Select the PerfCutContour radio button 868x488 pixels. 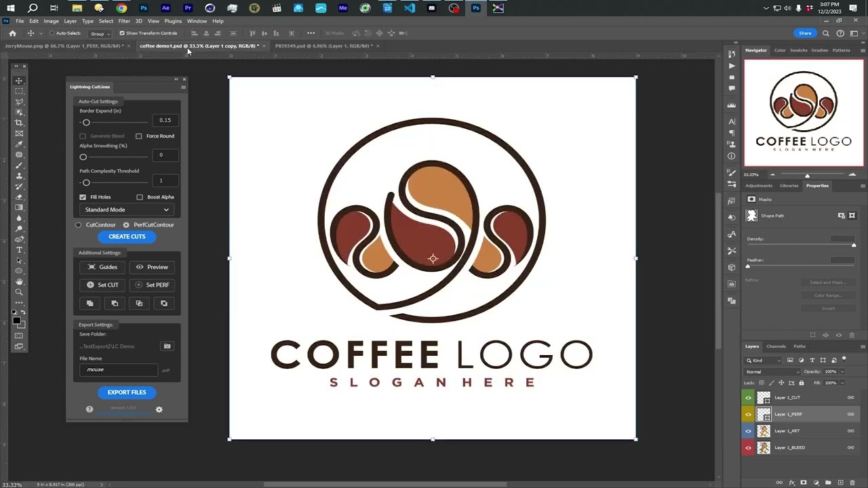pos(126,225)
